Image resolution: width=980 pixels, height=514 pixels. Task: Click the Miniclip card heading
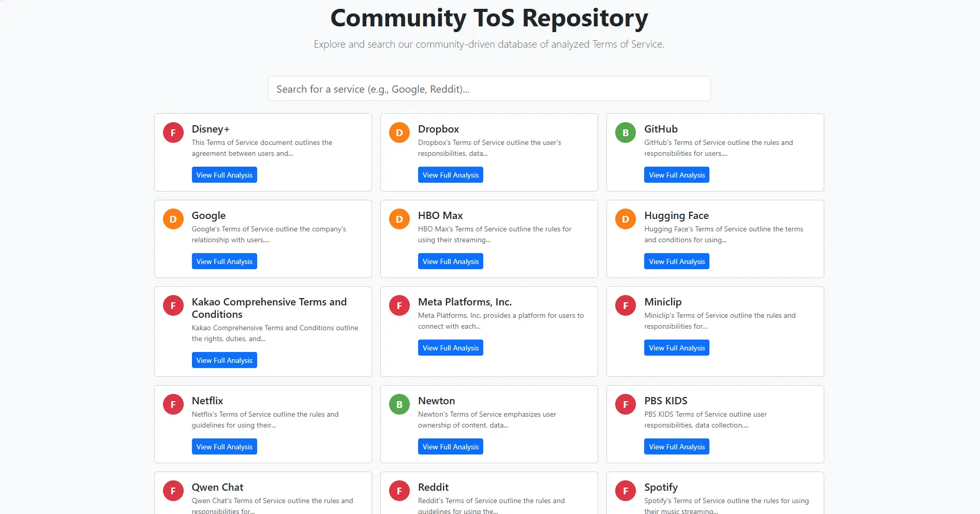click(x=663, y=302)
